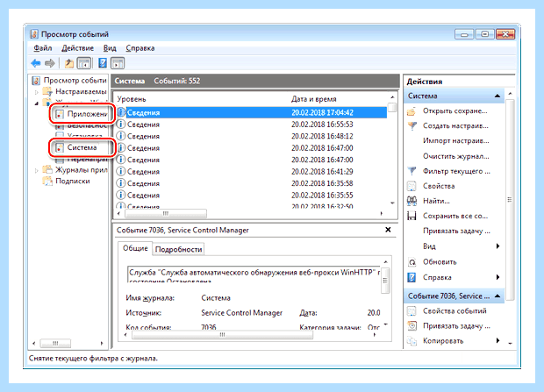The image size is (544, 392).
Task: Click the event list scroll-down arrow
Action: tap(392, 203)
